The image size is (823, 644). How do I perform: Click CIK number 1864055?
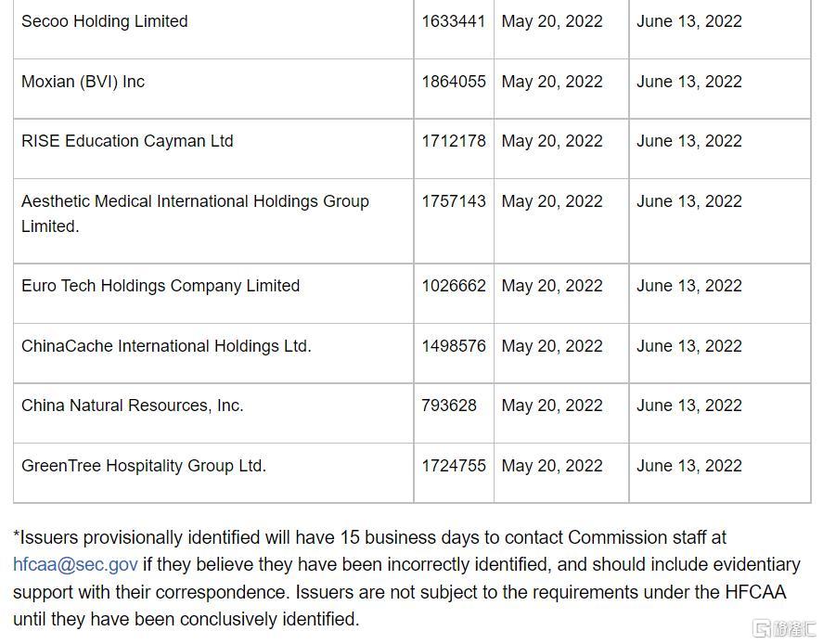(454, 82)
